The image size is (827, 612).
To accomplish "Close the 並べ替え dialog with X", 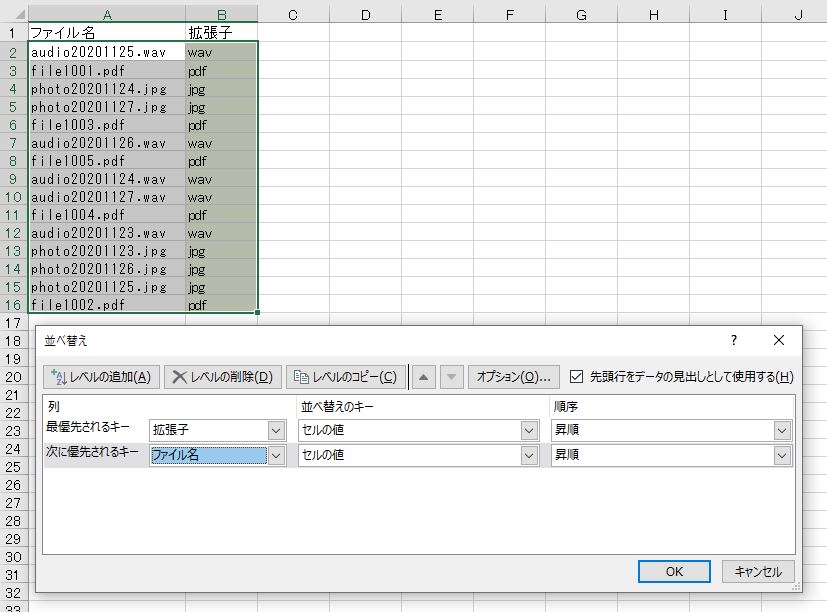I will [x=779, y=340].
